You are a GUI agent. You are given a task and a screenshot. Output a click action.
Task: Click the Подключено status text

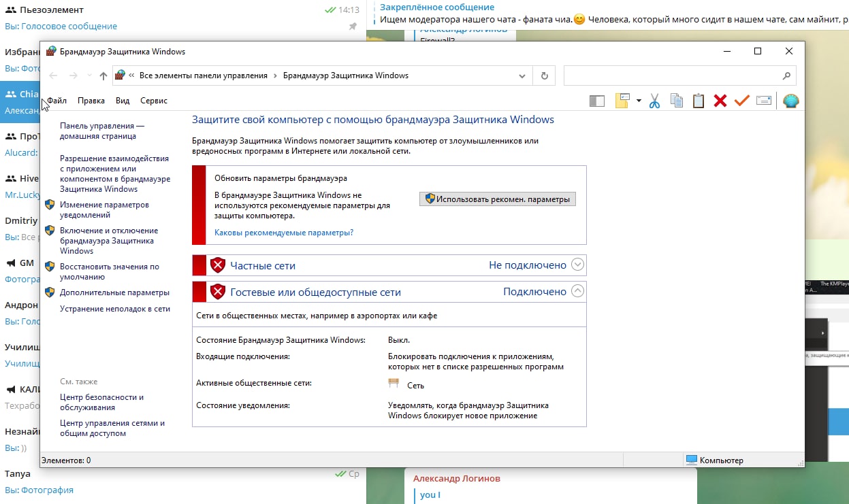tap(534, 292)
